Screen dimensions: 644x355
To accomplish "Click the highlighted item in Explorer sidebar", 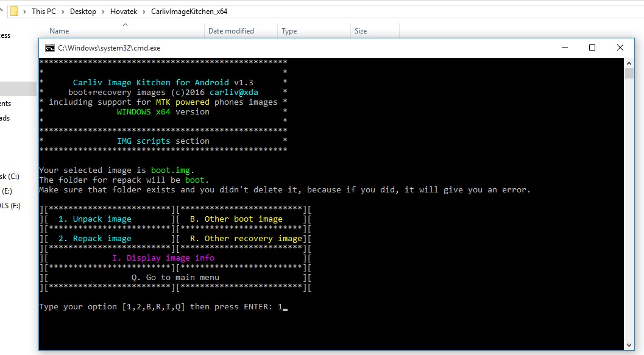I will pyautogui.click(x=18, y=89).
